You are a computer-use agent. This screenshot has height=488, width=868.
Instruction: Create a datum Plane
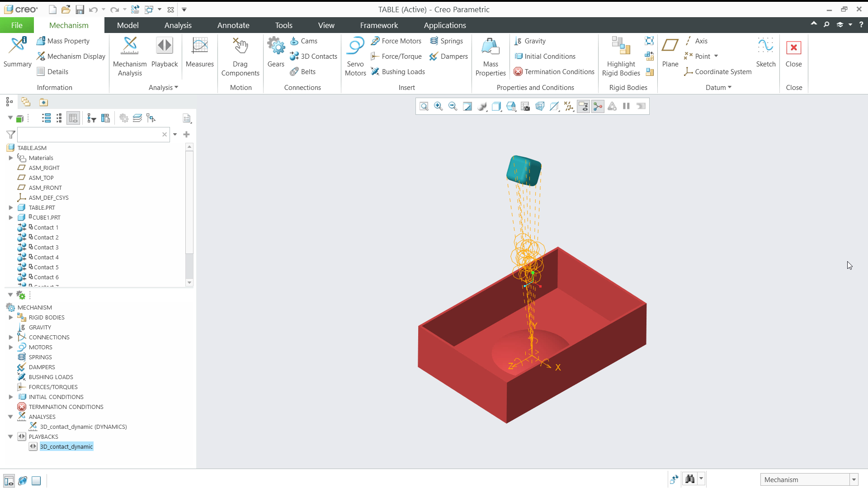pyautogui.click(x=670, y=52)
